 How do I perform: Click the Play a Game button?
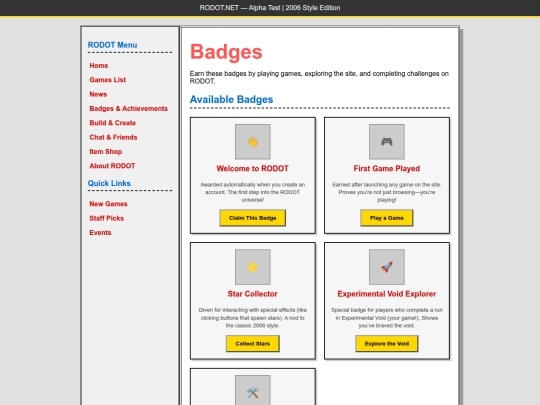pos(386,218)
